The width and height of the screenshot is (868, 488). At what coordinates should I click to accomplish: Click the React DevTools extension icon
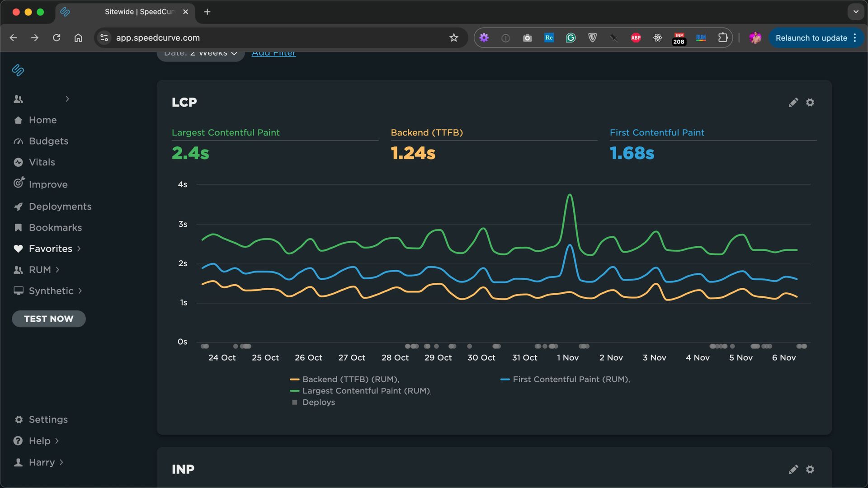pos(657,38)
